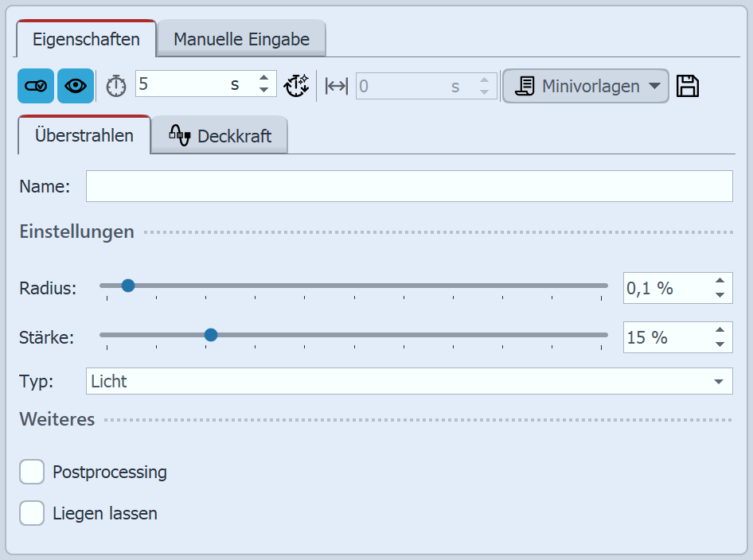Image resolution: width=753 pixels, height=560 pixels.
Task: Expand the Minivorlagen dropdown menu
Action: 654,85
